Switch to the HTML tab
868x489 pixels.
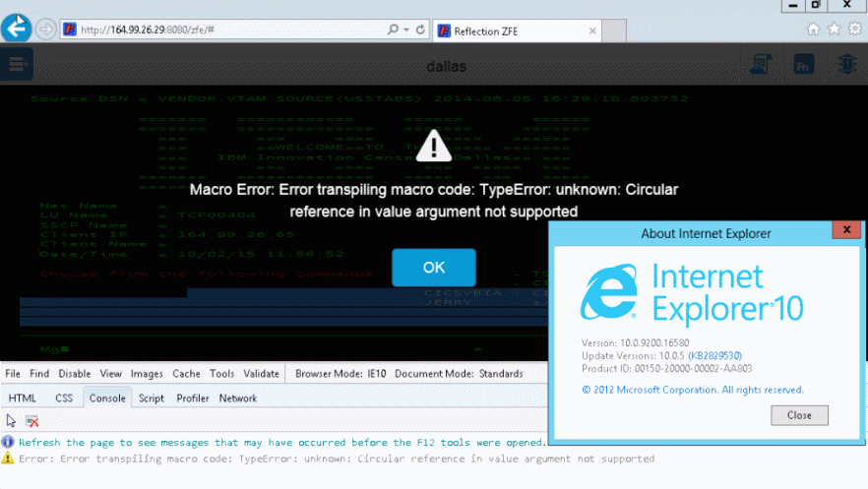pyautogui.click(x=22, y=398)
